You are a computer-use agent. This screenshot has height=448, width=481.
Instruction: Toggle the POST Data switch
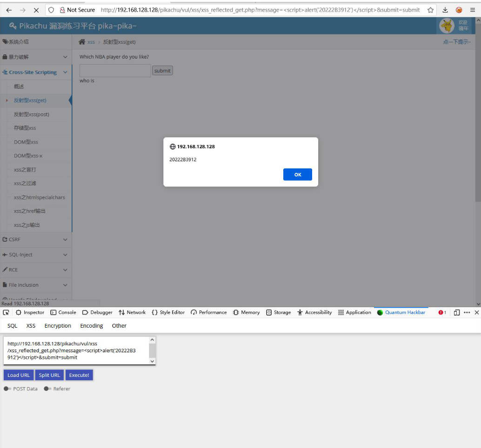(7, 389)
